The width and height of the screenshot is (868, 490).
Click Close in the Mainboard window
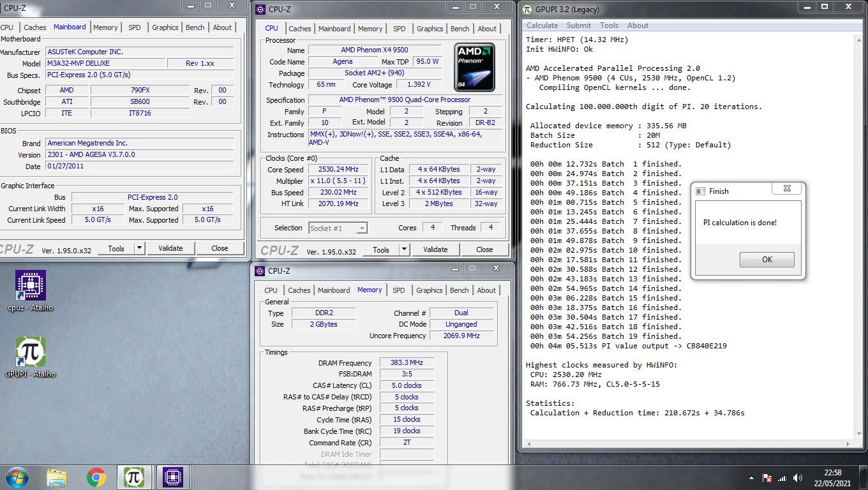pyautogui.click(x=220, y=248)
